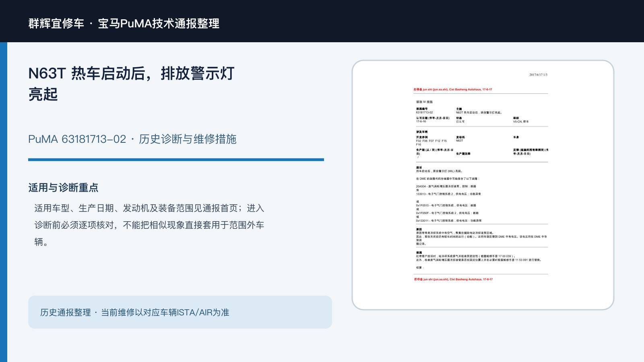Click the 措施 section repair instruction text
Screen dimensions: 644x362
point(479,258)
